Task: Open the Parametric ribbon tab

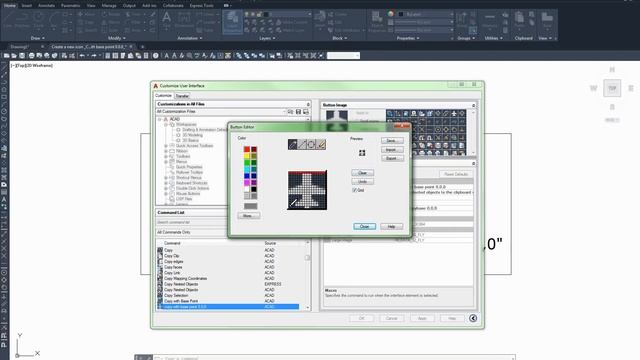Action: tap(70, 6)
